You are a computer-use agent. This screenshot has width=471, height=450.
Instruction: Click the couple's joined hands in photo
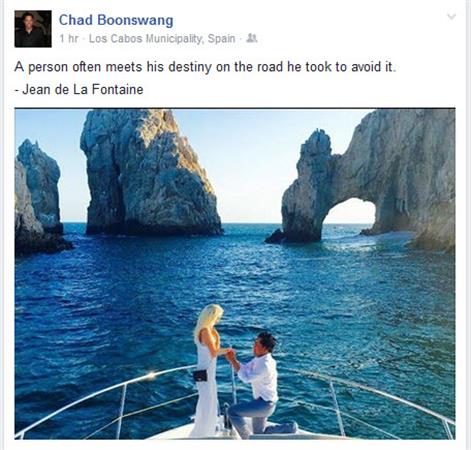[x=230, y=353]
